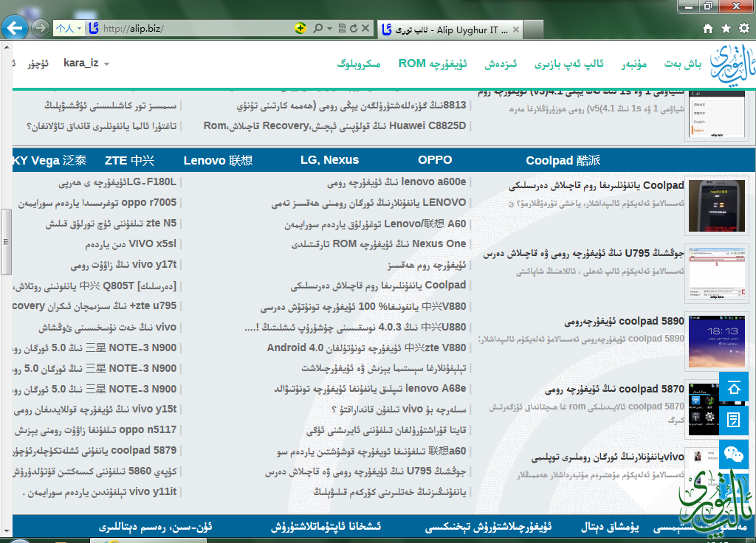Open the browser Home icon
The height and width of the screenshot is (543, 756).
click(708, 29)
